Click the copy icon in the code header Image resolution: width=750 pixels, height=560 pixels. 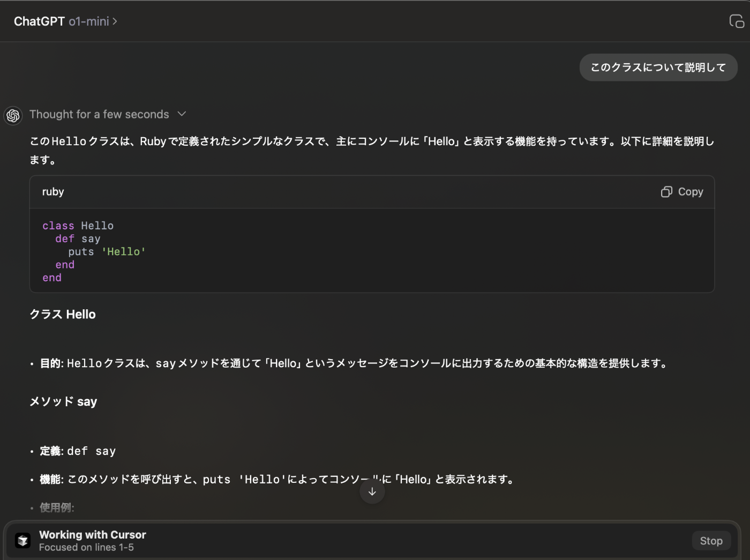(x=666, y=192)
